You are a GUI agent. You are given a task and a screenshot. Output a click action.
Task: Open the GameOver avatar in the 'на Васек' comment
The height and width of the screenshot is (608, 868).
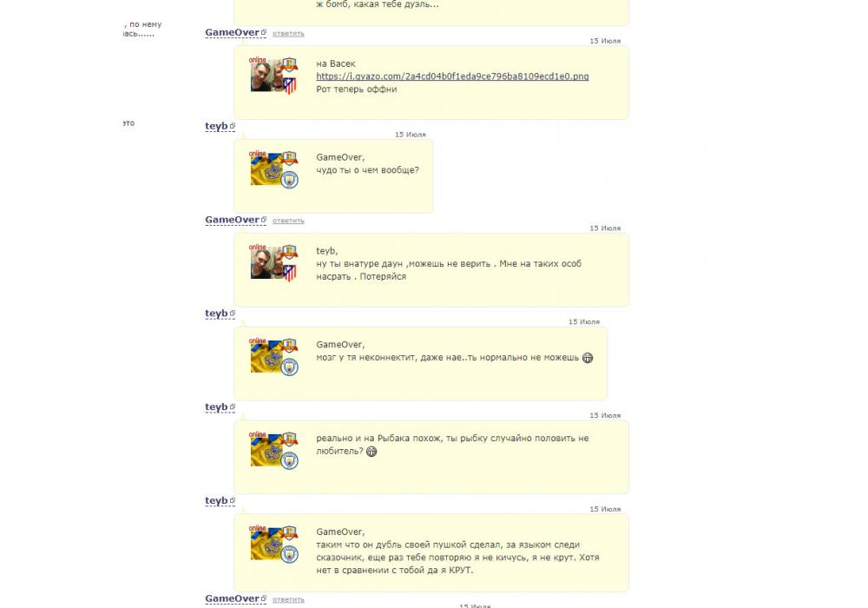click(x=266, y=77)
